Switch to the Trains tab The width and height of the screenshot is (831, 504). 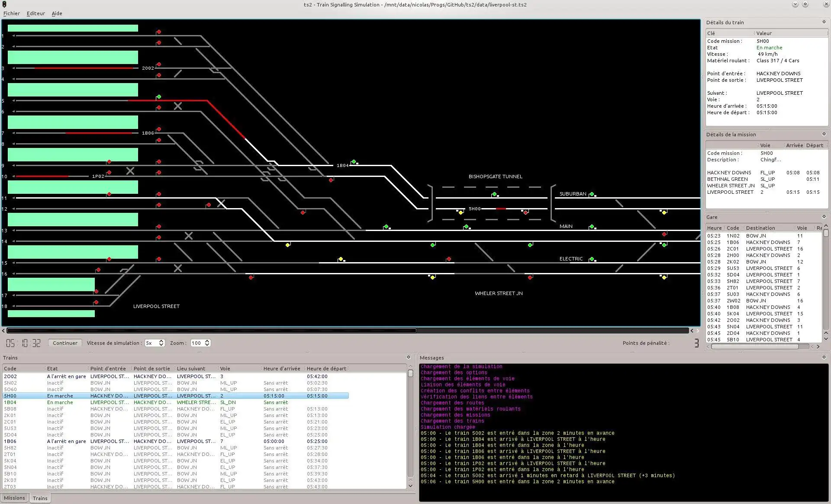pyautogui.click(x=40, y=498)
